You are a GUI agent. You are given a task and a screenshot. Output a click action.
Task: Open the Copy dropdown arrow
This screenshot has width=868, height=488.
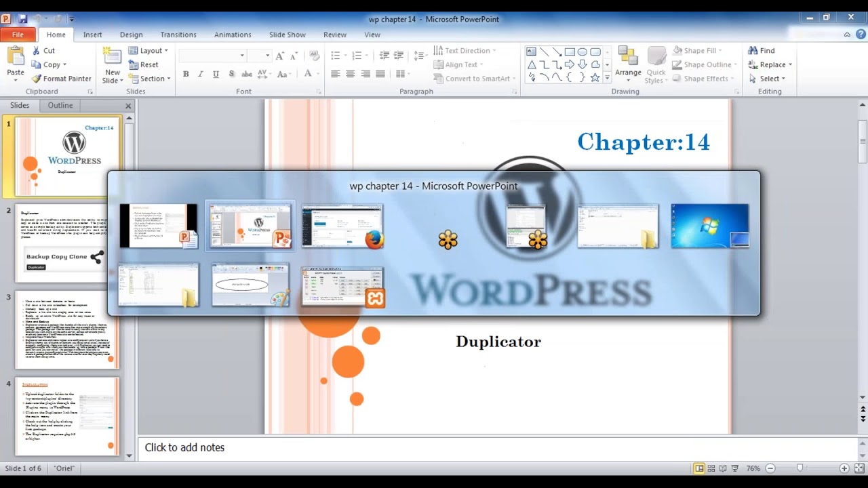(x=64, y=65)
